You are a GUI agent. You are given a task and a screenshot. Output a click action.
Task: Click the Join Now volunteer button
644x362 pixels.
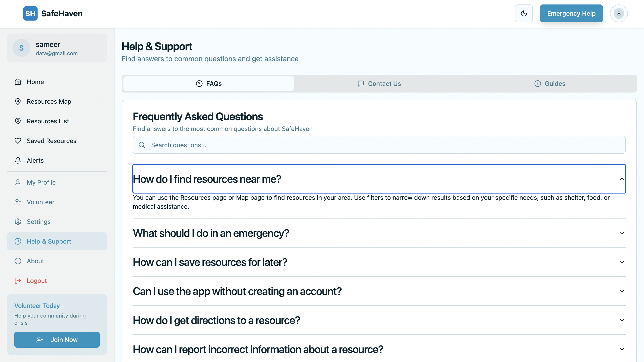tap(57, 339)
